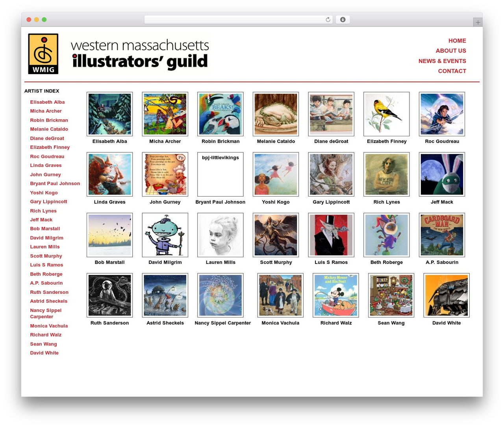Viewport: 504px width, 427px height.
Task: Click the bpj-littlevikings placeholder image
Action: coord(220,175)
